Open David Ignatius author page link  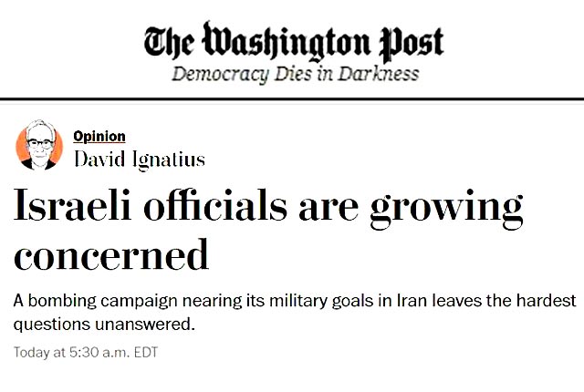click(139, 160)
